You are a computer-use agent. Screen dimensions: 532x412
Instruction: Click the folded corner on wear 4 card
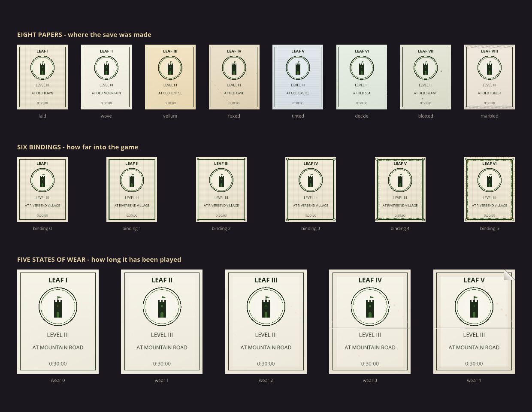[x=509, y=275]
